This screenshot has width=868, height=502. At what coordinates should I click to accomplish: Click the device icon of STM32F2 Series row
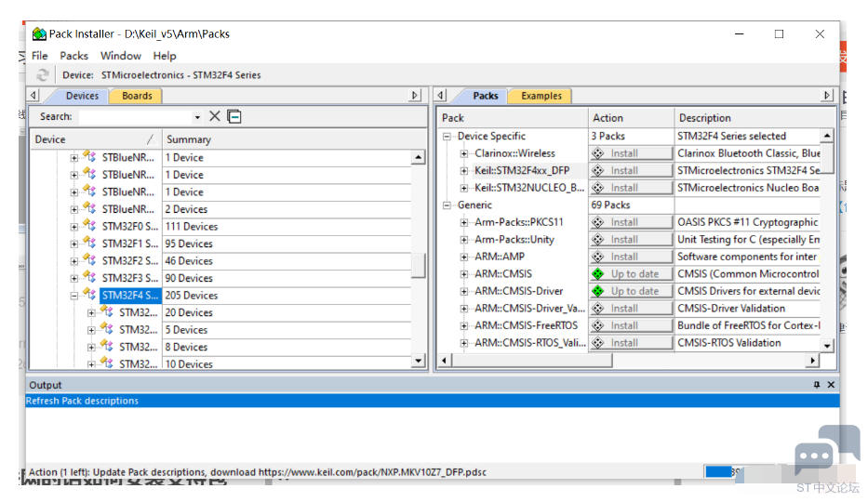(x=89, y=260)
